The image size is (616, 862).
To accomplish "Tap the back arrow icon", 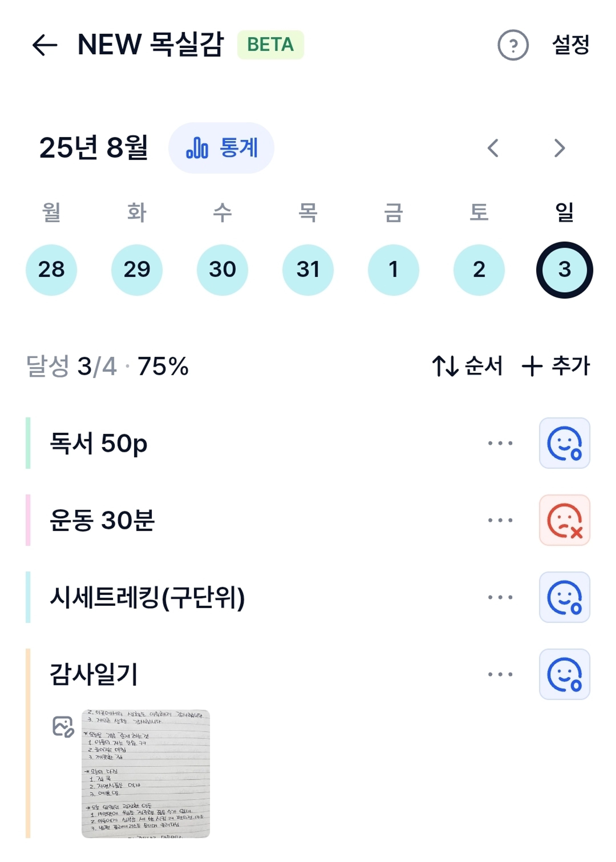I will coord(45,45).
